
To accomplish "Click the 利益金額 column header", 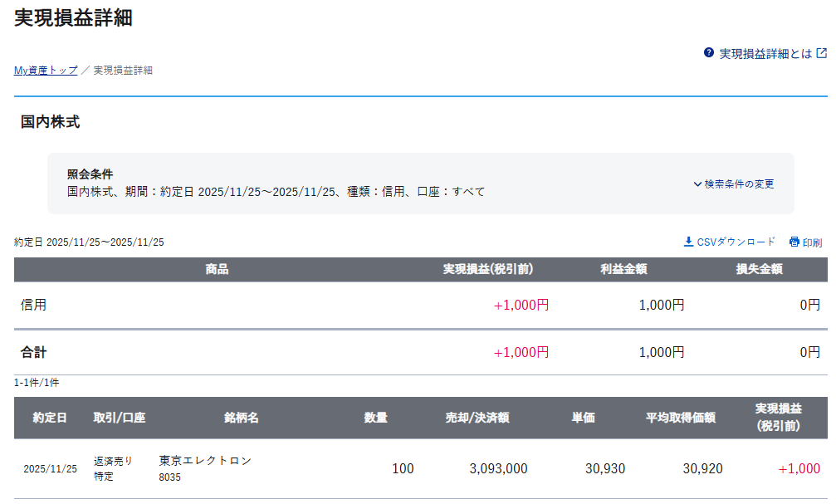I will click(624, 269).
